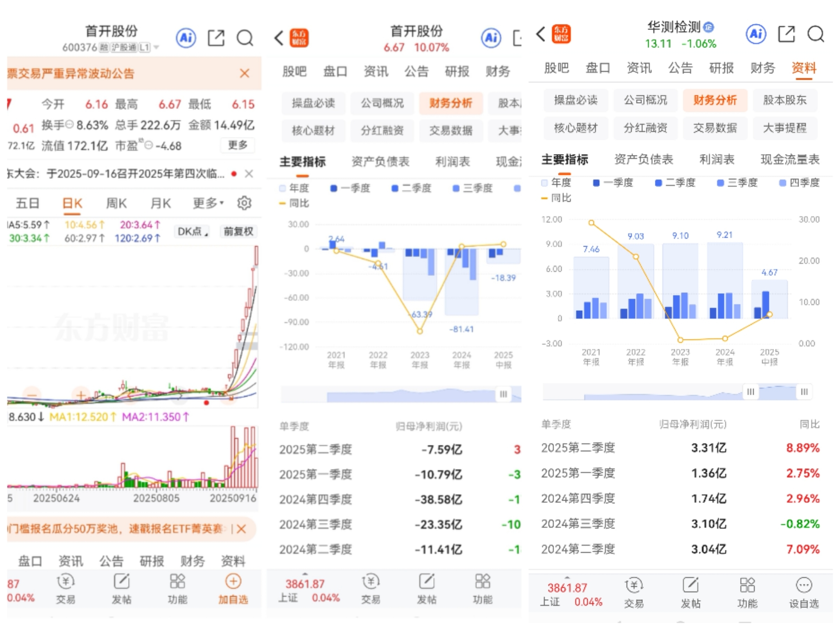
Task: Open 发帖 icon in left panel bottom bar
Action: coord(121,589)
